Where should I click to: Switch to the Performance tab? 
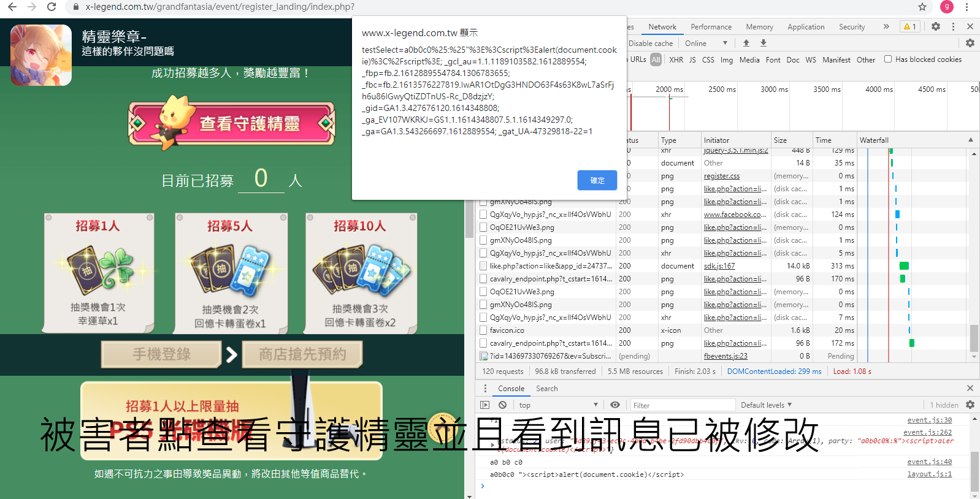click(711, 26)
